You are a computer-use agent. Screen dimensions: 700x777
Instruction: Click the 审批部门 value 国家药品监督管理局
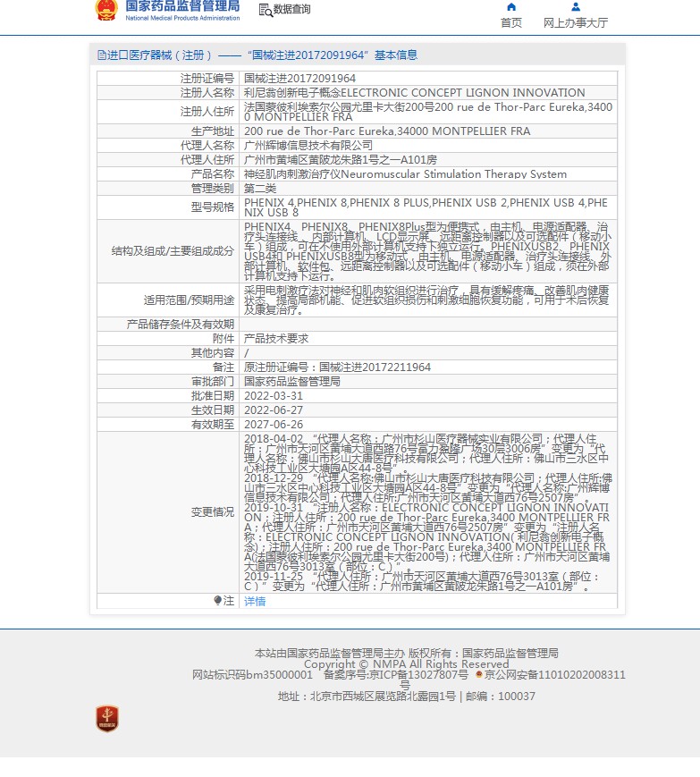tap(291, 382)
